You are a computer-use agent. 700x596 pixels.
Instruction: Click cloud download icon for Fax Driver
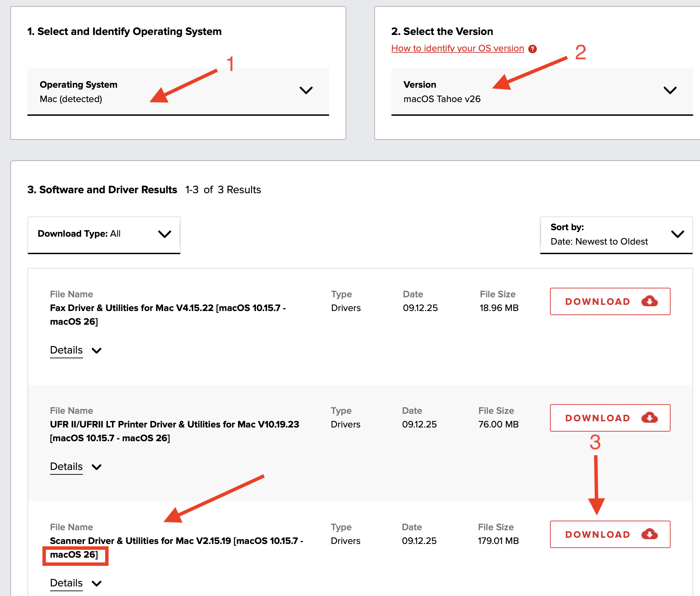[x=649, y=301]
